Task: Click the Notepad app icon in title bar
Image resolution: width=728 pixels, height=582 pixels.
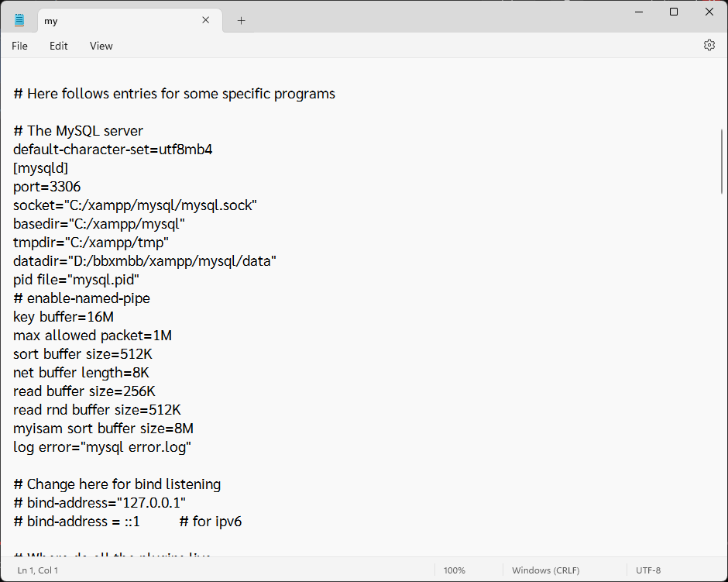Action: 19,21
